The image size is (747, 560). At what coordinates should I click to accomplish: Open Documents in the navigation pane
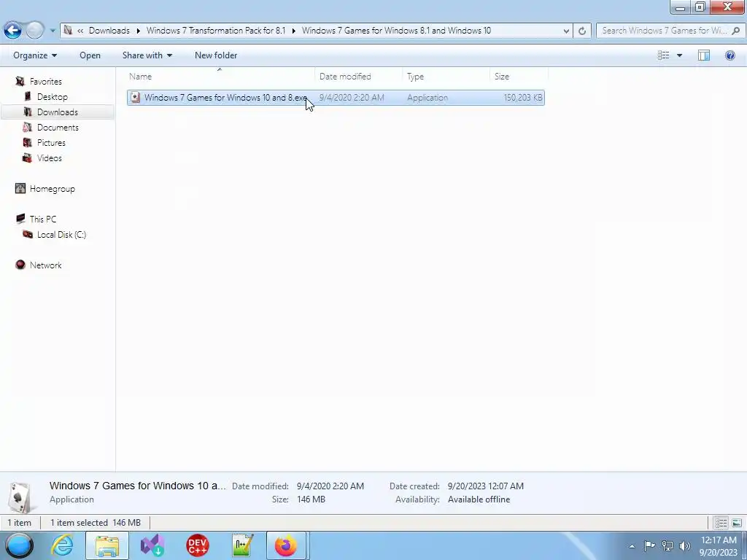point(58,127)
